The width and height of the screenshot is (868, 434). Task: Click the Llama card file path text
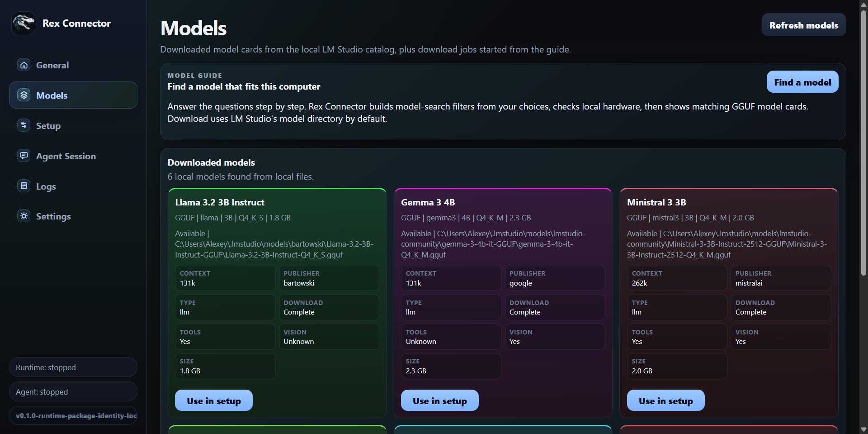pyautogui.click(x=274, y=244)
